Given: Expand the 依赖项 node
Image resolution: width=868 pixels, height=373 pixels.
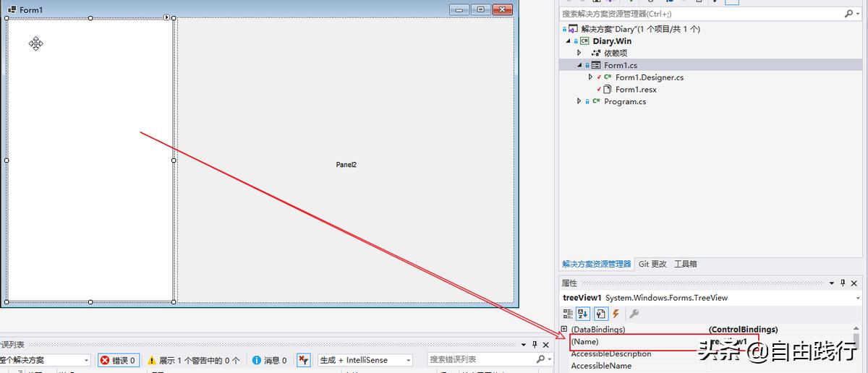Looking at the screenshot, I should [579, 53].
